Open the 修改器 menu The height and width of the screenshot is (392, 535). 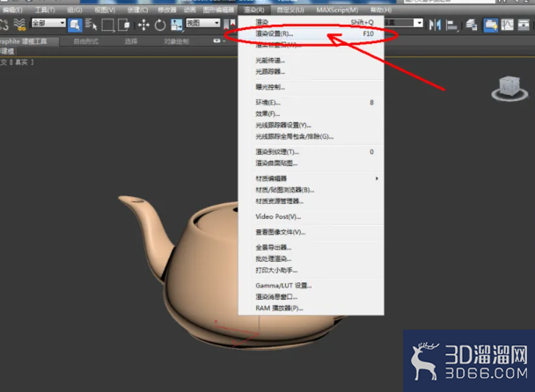(x=166, y=10)
